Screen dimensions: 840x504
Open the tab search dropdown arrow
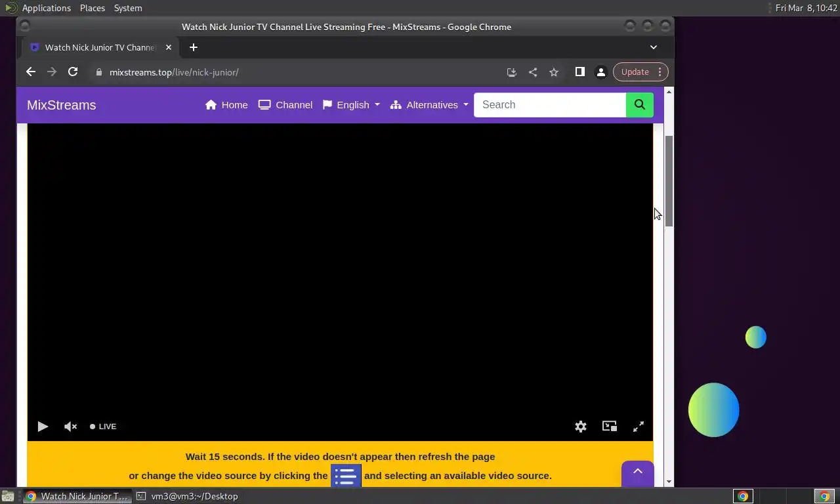click(654, 47)
